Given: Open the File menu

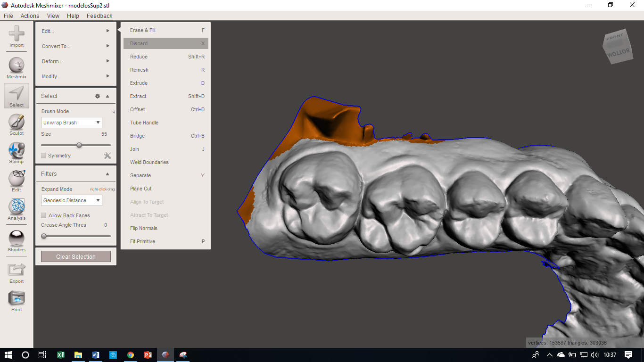Looking at the screenshot, I should (x=8, y=16).
